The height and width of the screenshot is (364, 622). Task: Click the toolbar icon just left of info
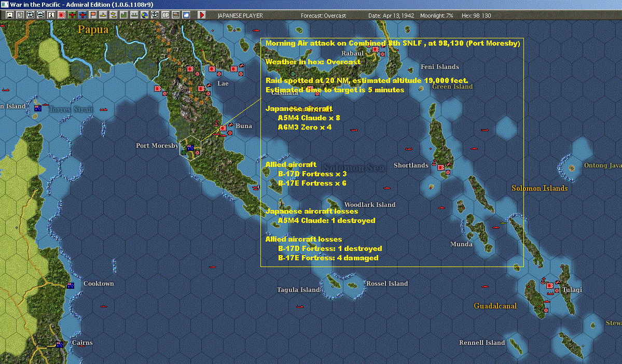[x=41, y=15]
